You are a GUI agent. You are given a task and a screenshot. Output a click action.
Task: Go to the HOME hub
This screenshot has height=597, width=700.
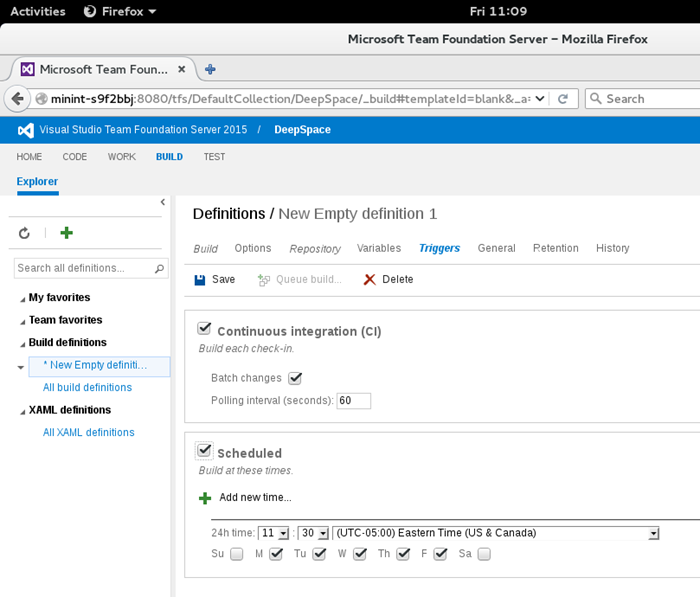coord(29,157)
